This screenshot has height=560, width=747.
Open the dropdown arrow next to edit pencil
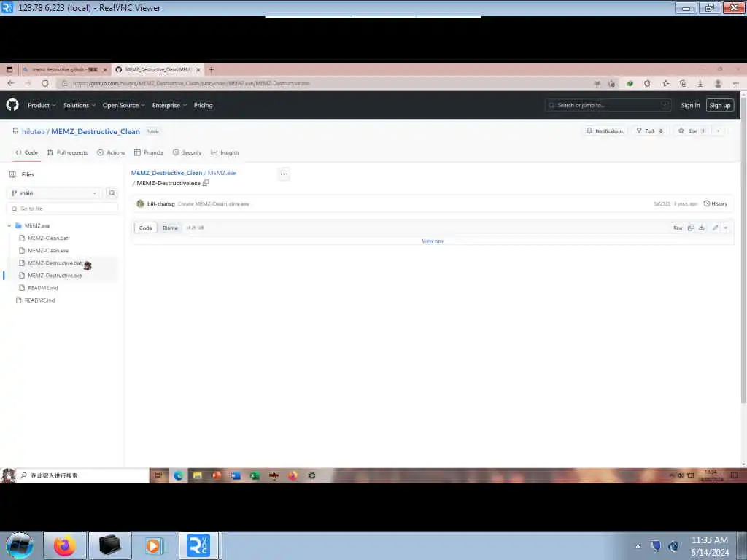(726, 227)
